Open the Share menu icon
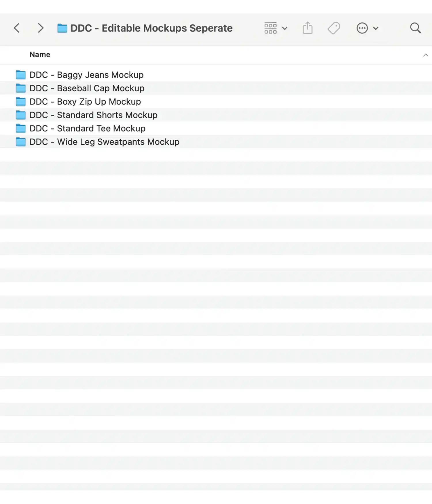The height and width of the screenshot is (504, 432). click(x=307, y=28)
